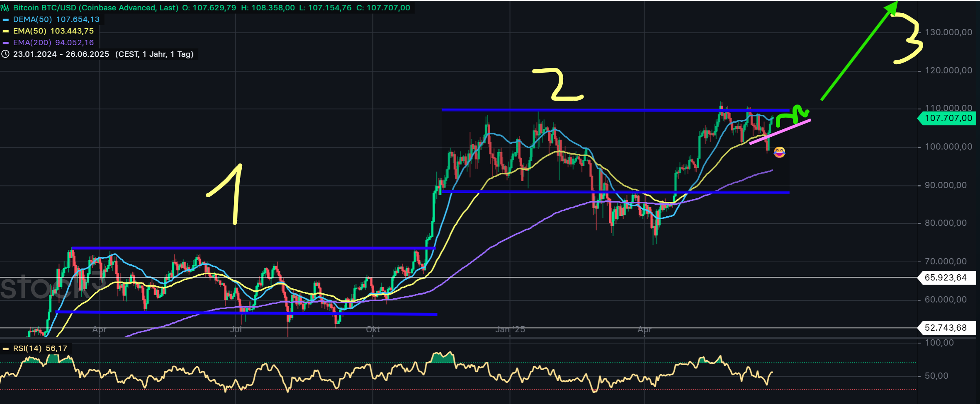
Task: Click the green arrow head pointing upward
Action: coord(892,8)
